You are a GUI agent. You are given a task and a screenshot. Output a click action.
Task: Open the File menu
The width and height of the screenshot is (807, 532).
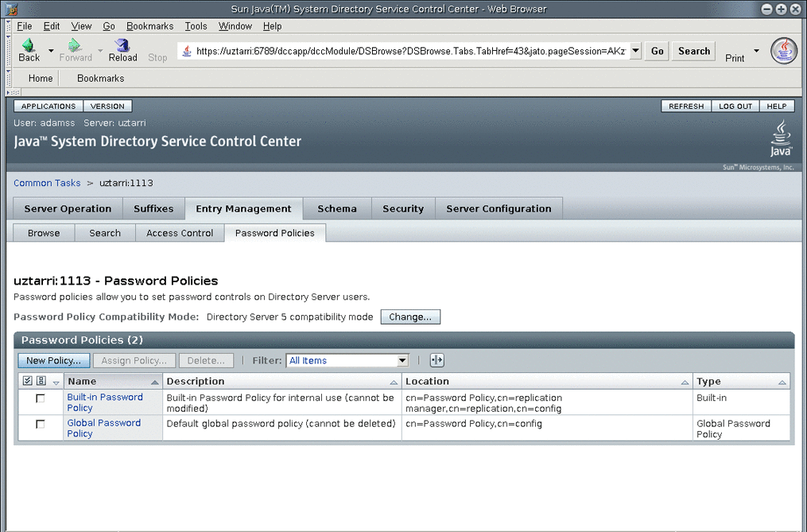click(24, 25)
